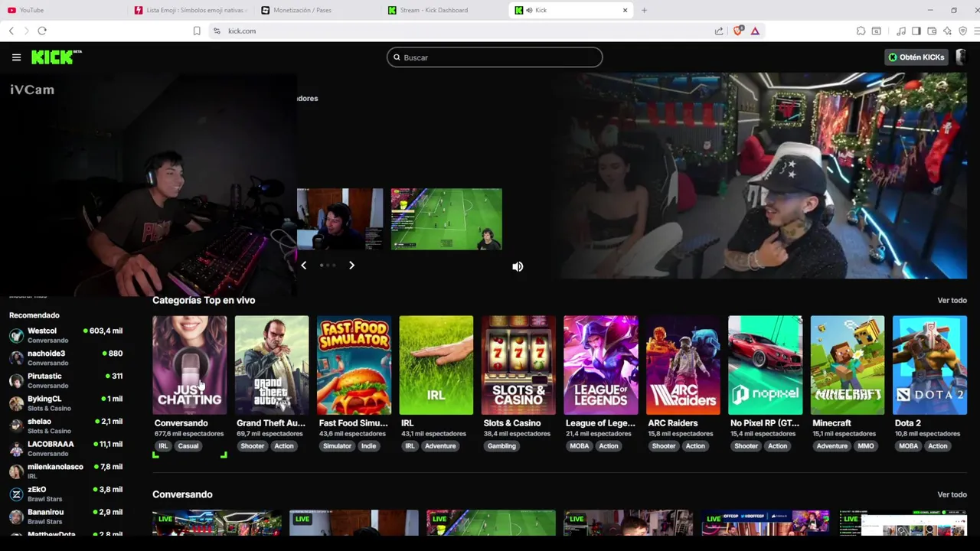Viewport: 980px width, 551px height.
Task: Click Simulator tag under Fast Food Simulator
Action: (337, 446)
